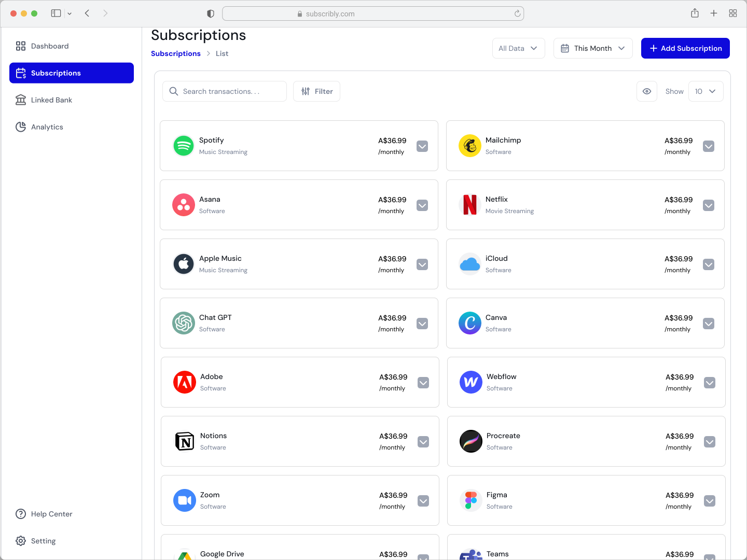Click the Notions logo icon
Viewport: 747px width, 560px height.
click(x=185, y=441)
